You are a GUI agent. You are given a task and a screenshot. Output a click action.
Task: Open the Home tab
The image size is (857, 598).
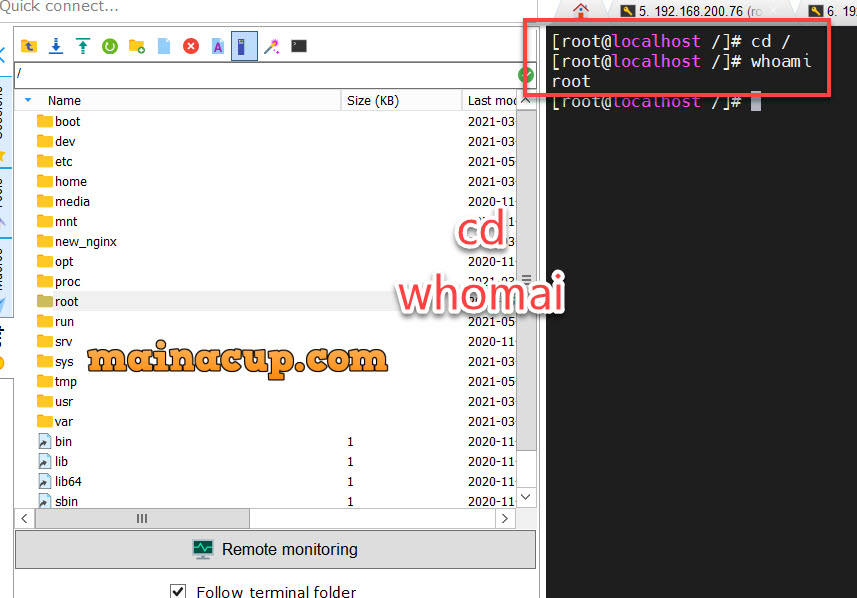pyautogui.click(x=581, y=11)
